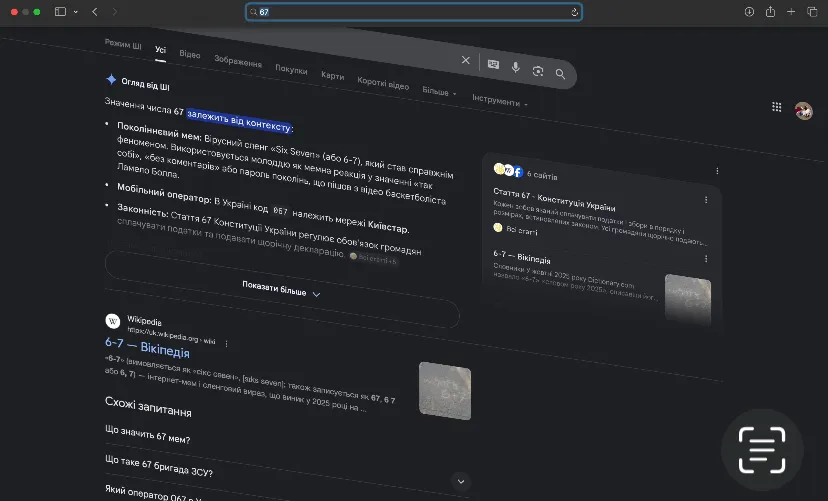Image resolution: width=828 pixels, height=501 pixels.
Task: Open the Safari downloads icon
Action: [749, 12]
